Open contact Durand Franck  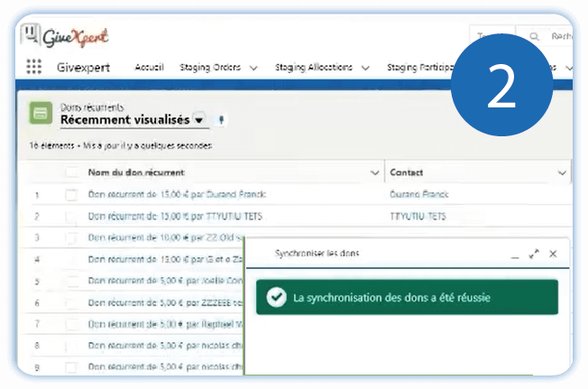(418, 194)
